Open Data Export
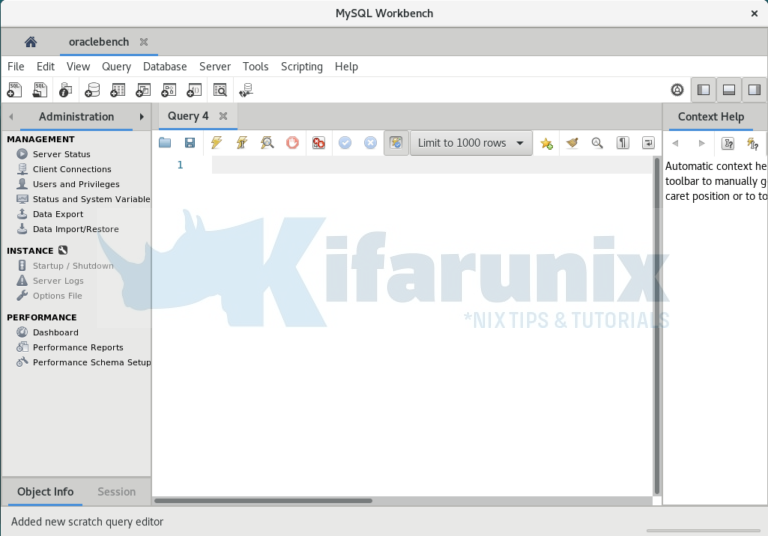 coord(58,214)
